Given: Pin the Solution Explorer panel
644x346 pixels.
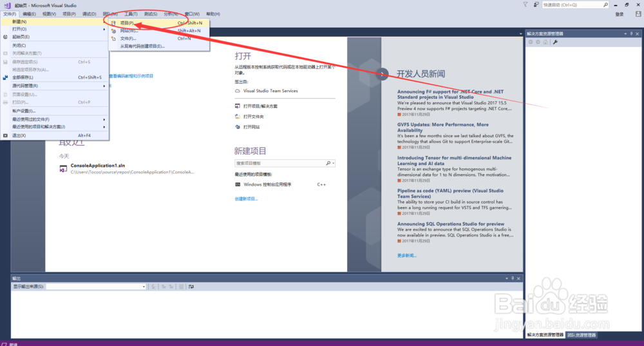Looking at the screenshot, I should click(631, 34).
